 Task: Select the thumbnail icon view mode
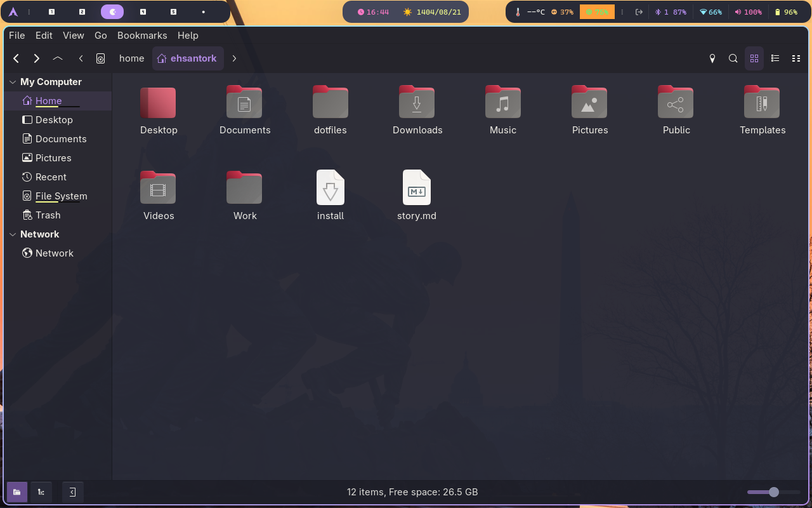754,58
